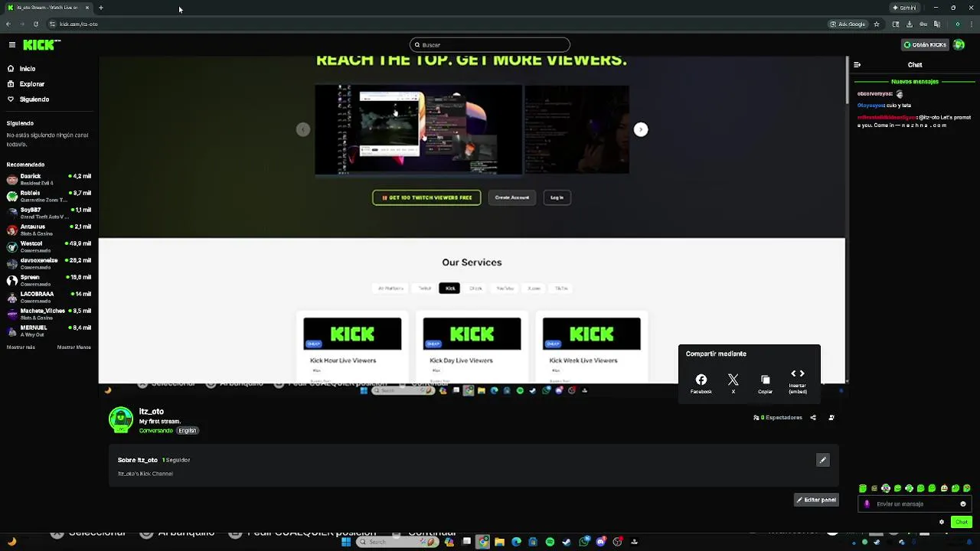Insert the last quick emote in row
Screen dimensions: 980x551
tap(967, 488)
